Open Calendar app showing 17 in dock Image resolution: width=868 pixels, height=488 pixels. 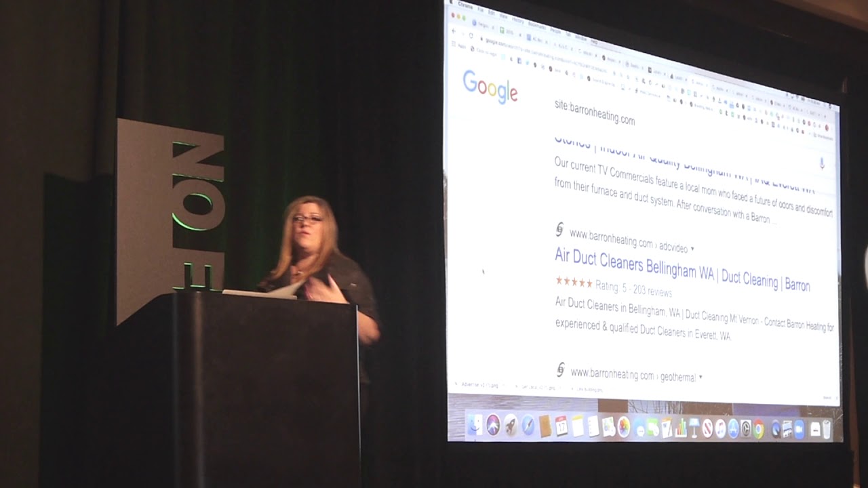pos(561,427)
